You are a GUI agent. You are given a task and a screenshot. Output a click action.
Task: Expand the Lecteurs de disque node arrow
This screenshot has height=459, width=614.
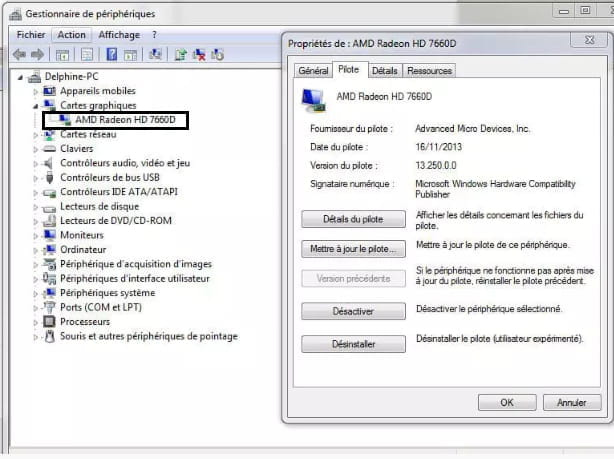36,207
